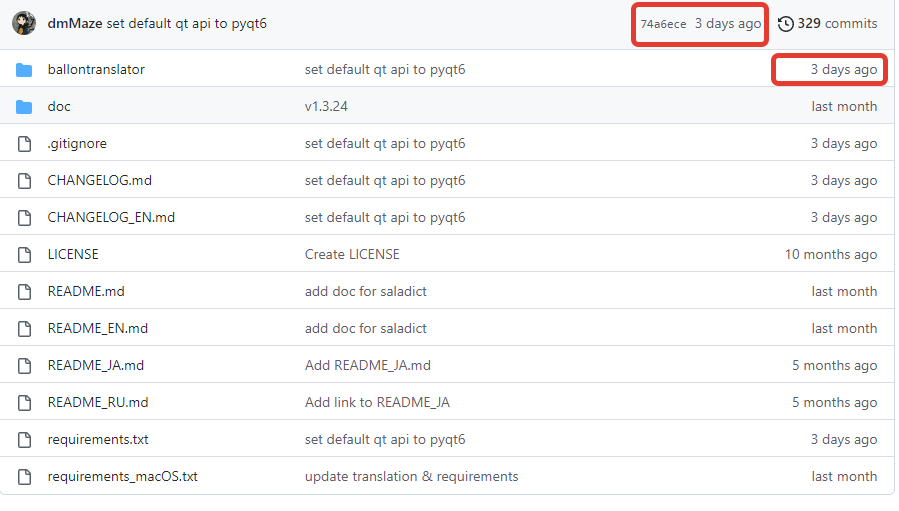
Task: Open README_EN.md 'add doc for saladict' commit
Action: coord(366,329)
